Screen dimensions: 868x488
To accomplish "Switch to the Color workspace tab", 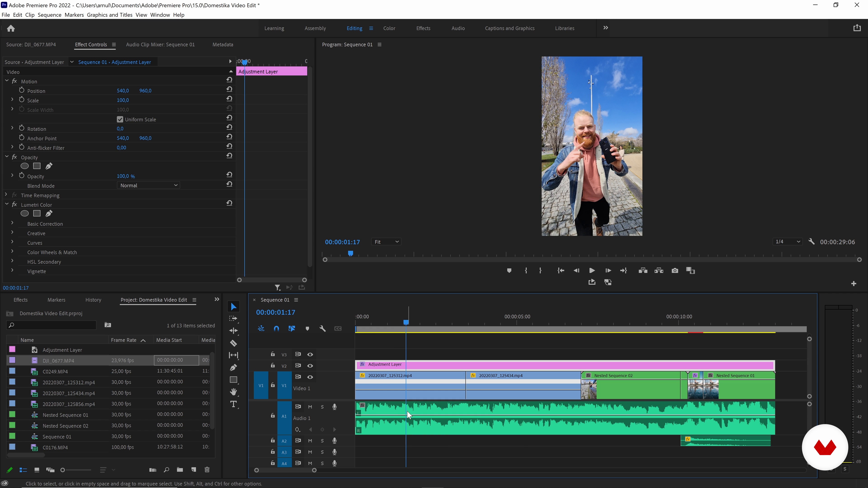I will point(389,28).
